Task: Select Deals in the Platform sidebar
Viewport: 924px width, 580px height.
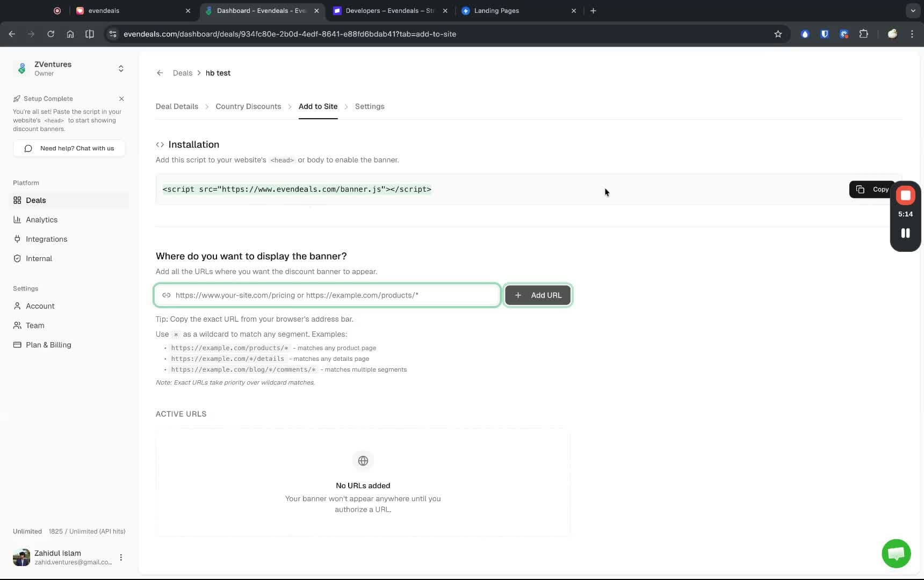Action: 36,200
